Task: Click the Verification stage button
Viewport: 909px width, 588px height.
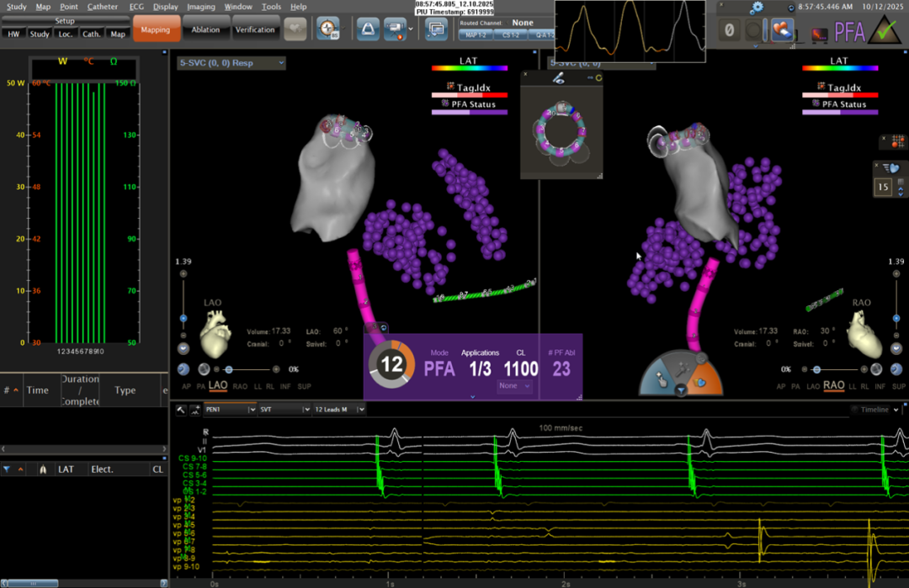Action: point(254,29)
